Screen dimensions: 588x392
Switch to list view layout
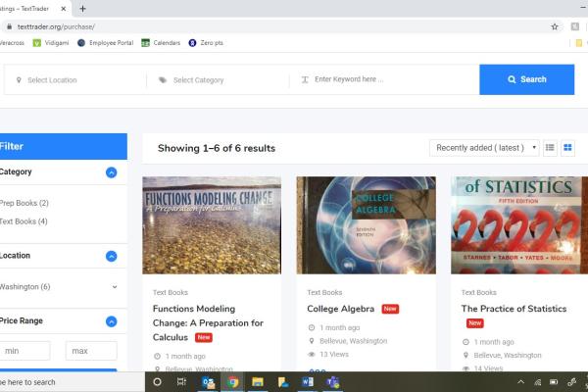550,148
